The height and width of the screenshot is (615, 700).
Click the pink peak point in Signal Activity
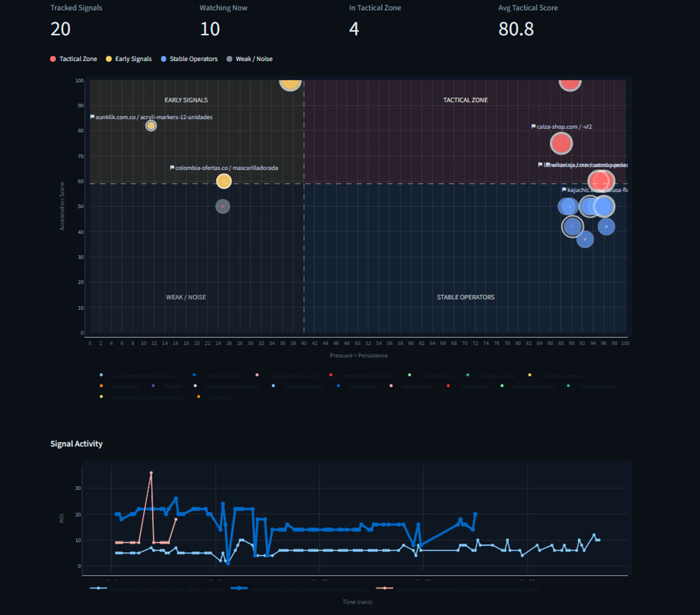point(151,473)
